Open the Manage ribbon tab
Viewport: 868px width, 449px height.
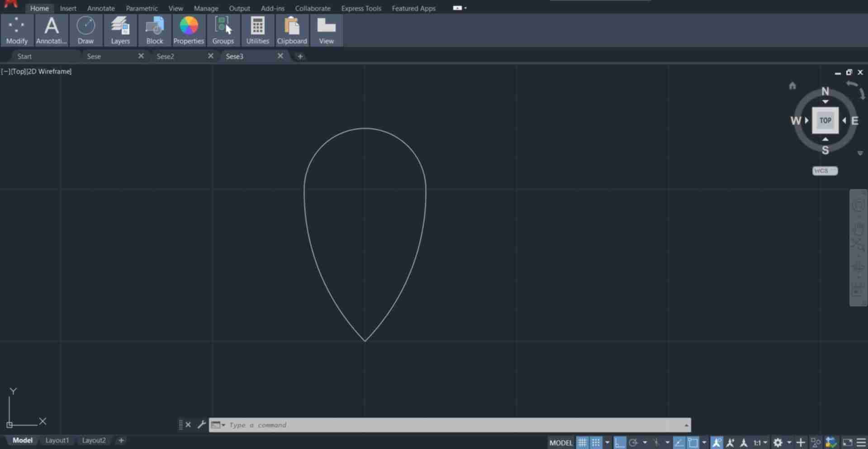pos(206,8)
